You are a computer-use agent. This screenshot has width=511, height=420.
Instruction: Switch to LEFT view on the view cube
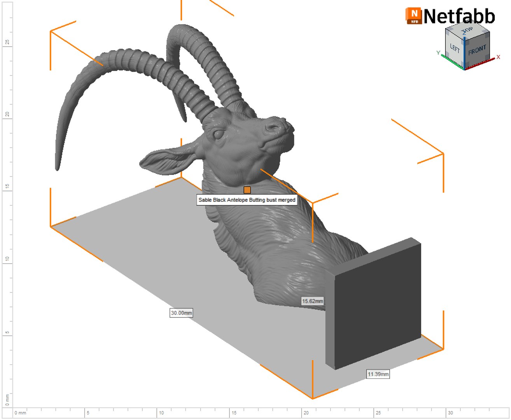pyautogui.click(x=455, y=48)
